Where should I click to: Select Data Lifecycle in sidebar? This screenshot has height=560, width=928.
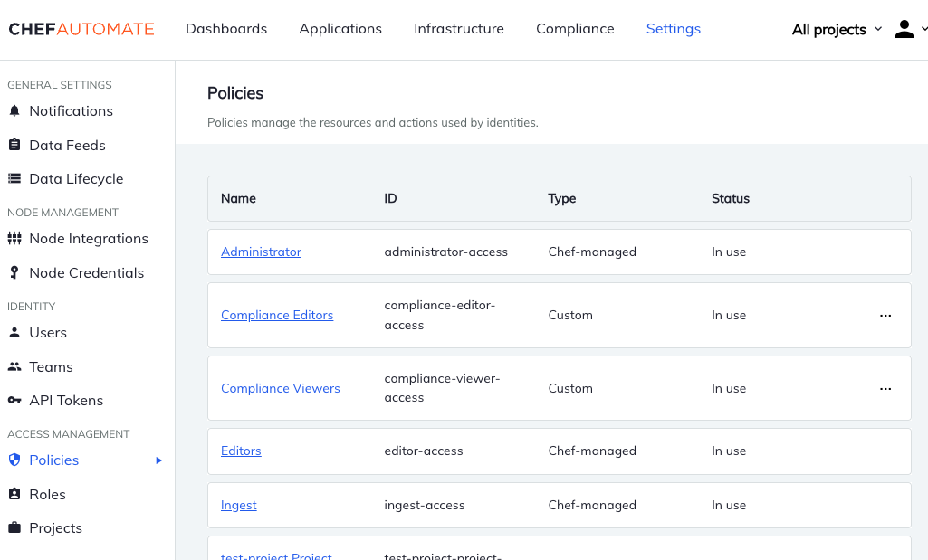click(76, 178)
